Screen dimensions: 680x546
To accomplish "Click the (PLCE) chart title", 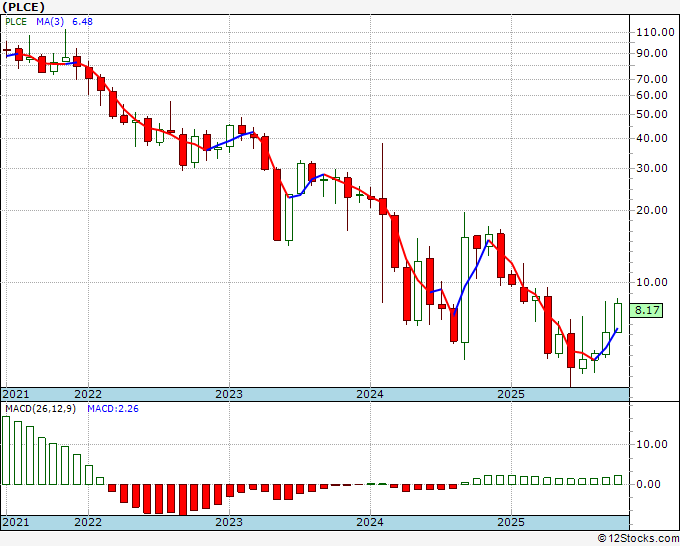I will [23, 7].
